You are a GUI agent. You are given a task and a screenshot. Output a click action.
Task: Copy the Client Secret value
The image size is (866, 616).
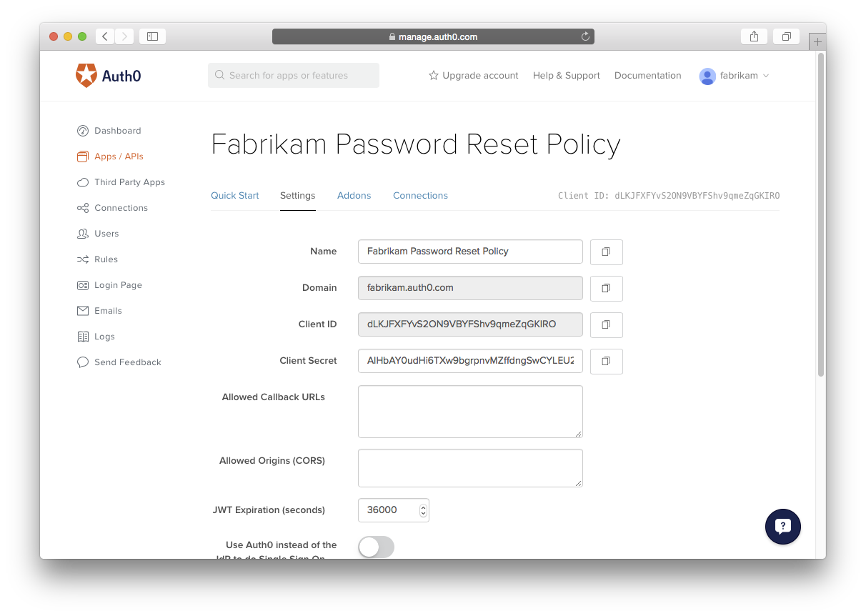coord(606,361)
